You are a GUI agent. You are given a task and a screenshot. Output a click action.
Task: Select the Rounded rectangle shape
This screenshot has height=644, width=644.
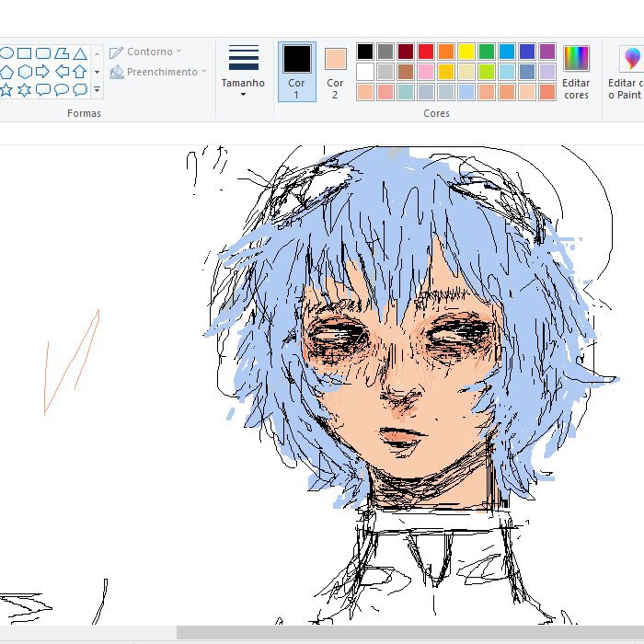coord(43,53)
